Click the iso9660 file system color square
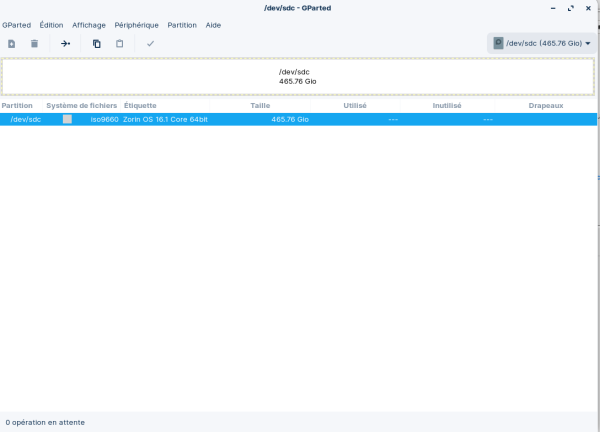The height and width of the screenshot is (432, 600). pyautogui.click(x=67, y=119)
